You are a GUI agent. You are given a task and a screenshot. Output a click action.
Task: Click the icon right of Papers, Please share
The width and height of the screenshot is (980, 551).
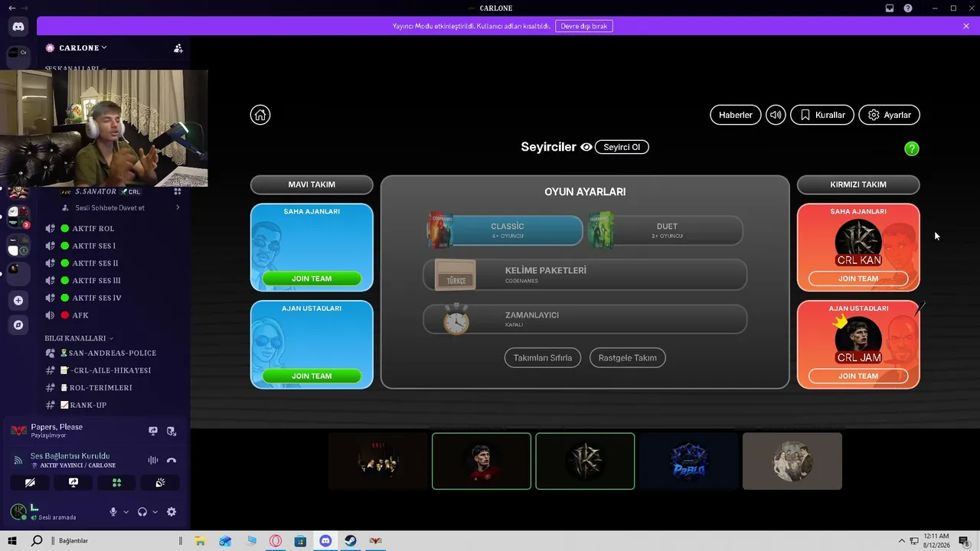tap(171, 431)
